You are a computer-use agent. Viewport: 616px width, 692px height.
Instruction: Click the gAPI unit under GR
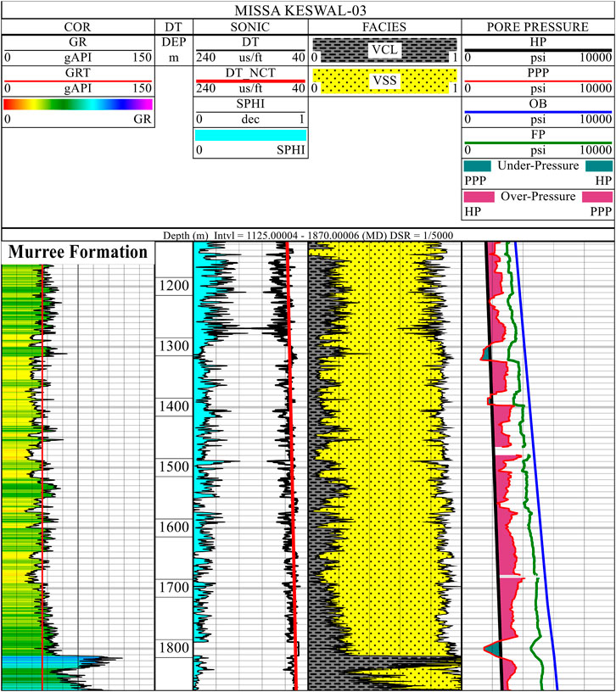[78, 58]
